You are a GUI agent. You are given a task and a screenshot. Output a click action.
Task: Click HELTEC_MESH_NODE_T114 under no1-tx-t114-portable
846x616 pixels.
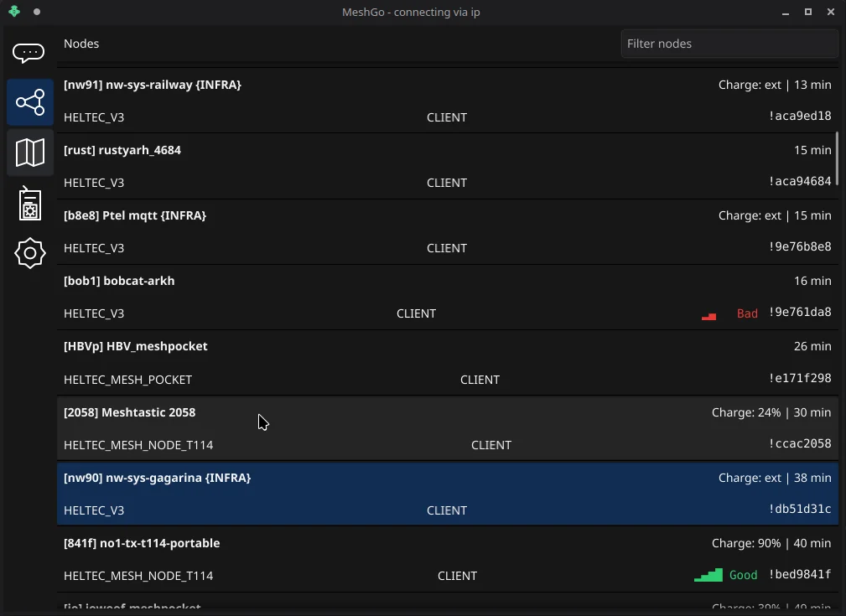[x=138, y=576]
